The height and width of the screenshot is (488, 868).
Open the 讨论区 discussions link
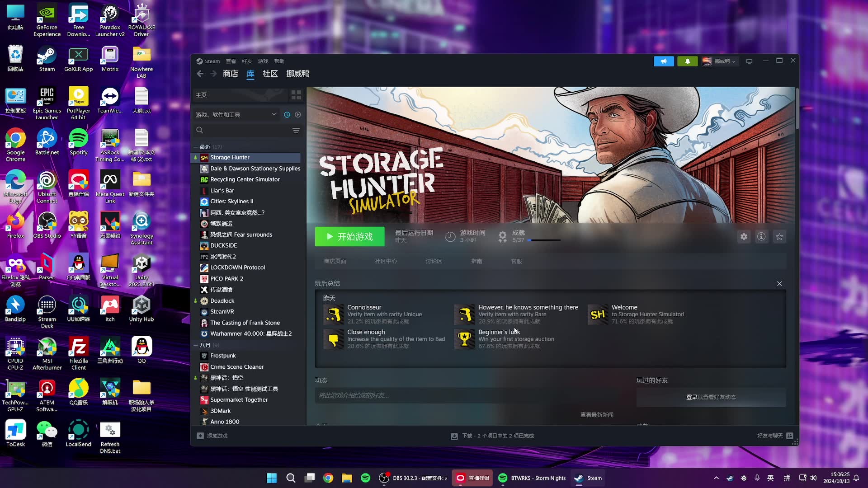click(x=434, y=262)
